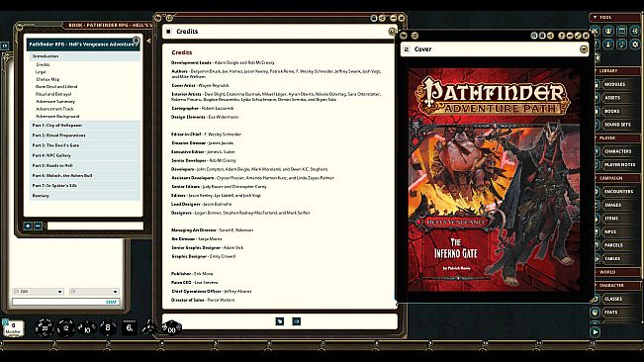The height and width of the screenshot is (362, 644).
Task: Click the Inferno Gate cover image
Action: tap(494, 179)
